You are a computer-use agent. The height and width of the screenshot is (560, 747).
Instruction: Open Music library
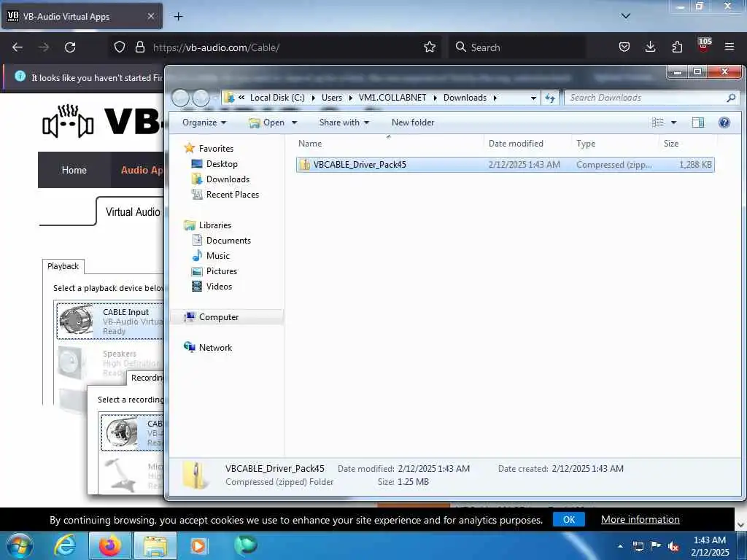tap(217, 256)
